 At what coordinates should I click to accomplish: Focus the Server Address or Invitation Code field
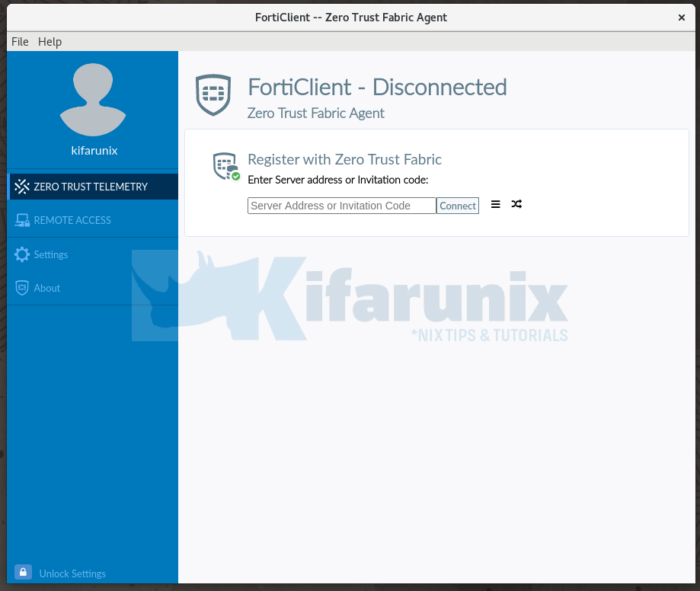pyautogui.click(x=341, y=206)
